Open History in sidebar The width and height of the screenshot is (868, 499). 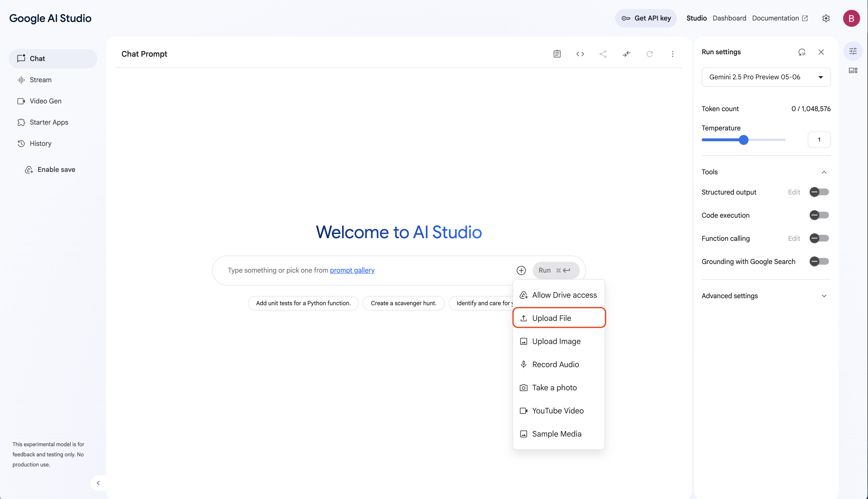point(53,144)
